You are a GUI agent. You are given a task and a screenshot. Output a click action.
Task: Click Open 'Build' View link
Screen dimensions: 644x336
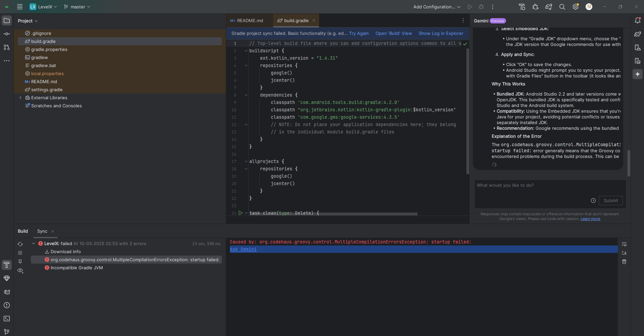(394, 33)
